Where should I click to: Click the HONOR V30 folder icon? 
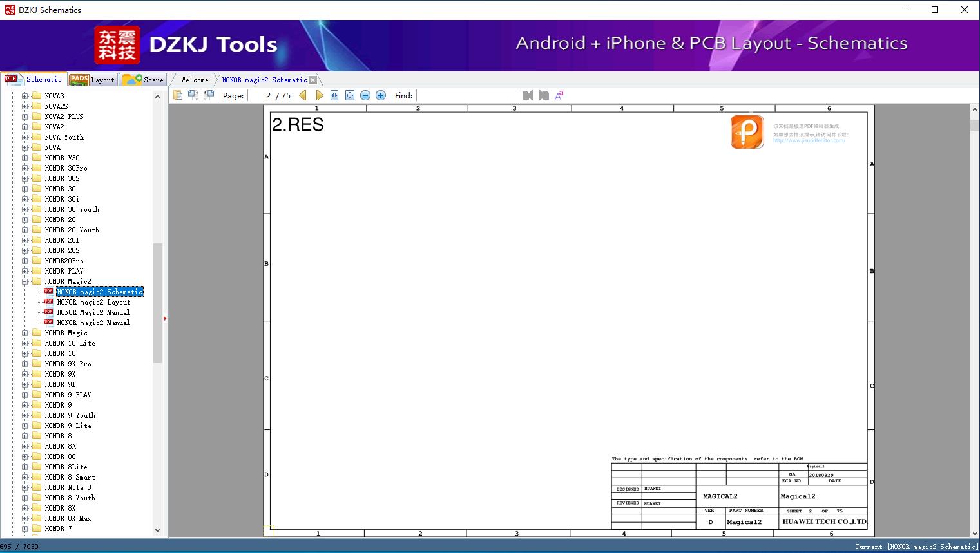click(x=37, y=158)
